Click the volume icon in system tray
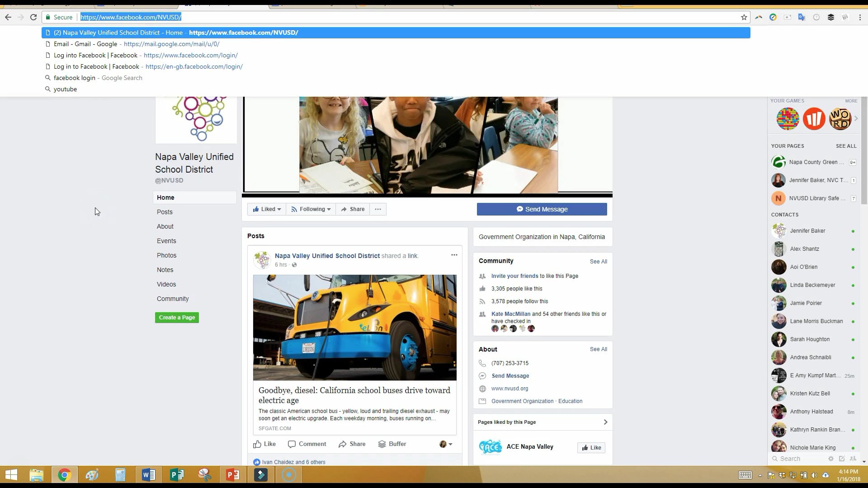868x488 pixels. pos(814,475)
